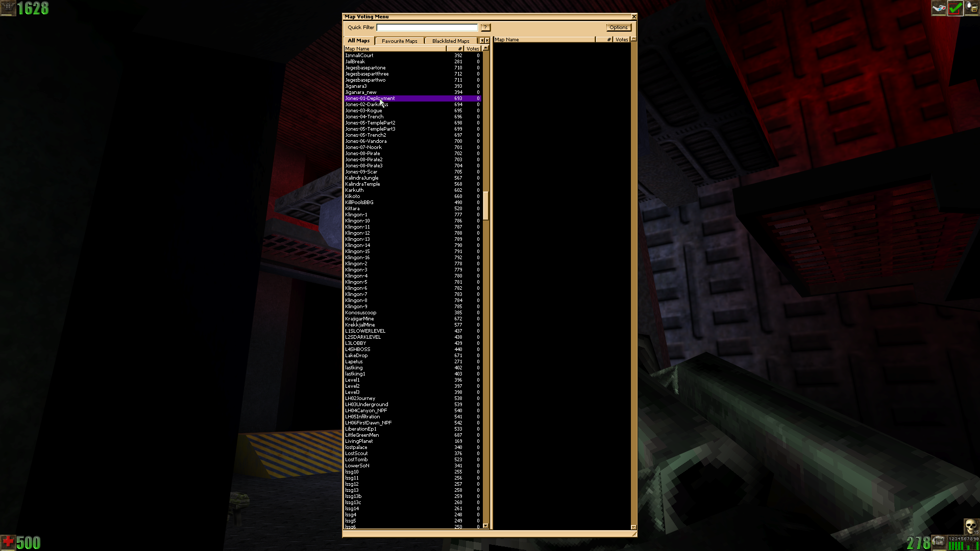The image size is (980, 551).
Task: Click the 3D glasses inventory icon
Action: 939,8
